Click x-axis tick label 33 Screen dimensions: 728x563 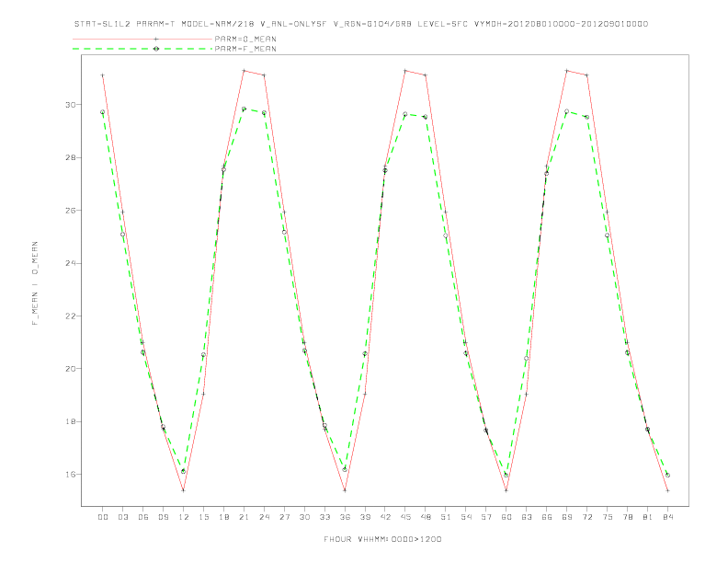324,517
